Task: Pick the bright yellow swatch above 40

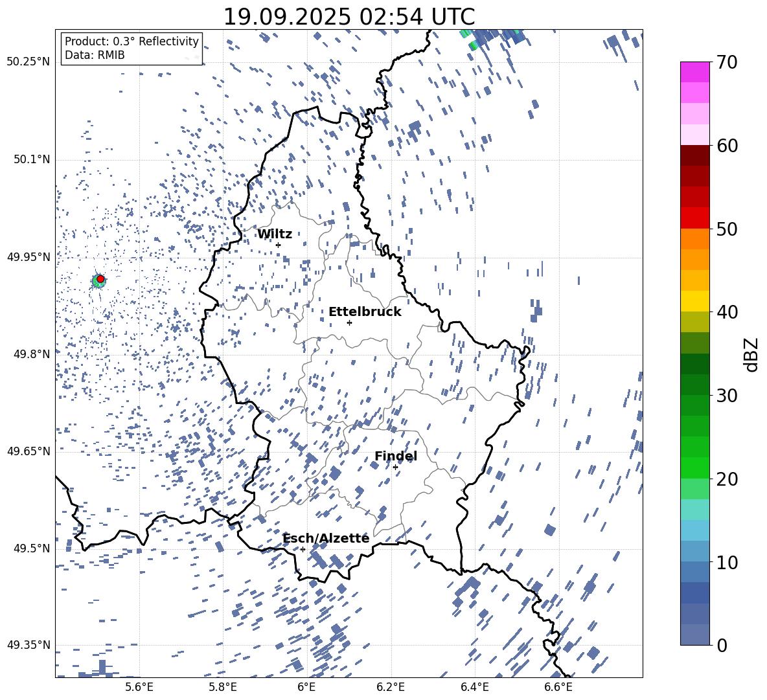Action: (695, 301)
